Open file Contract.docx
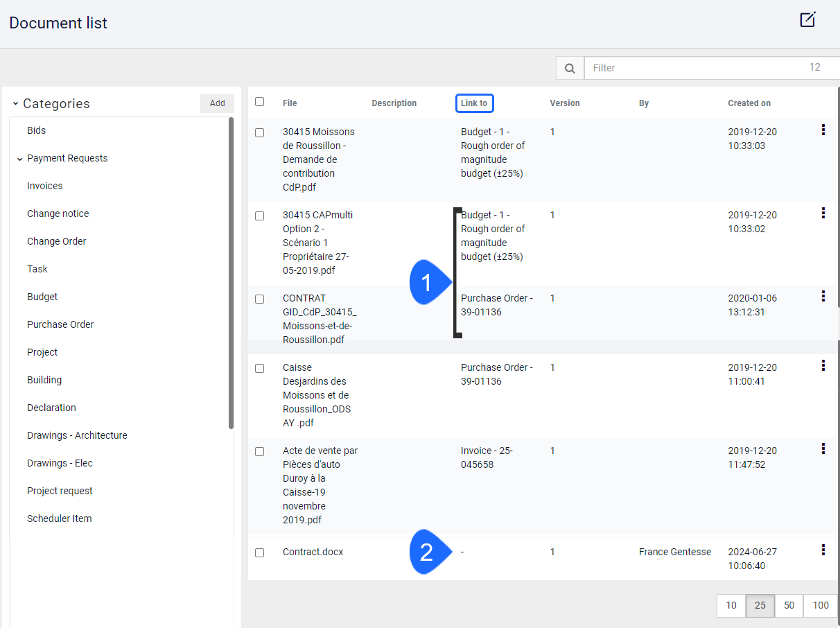This screenshot has height=628, width=840. tap(313, 552)
